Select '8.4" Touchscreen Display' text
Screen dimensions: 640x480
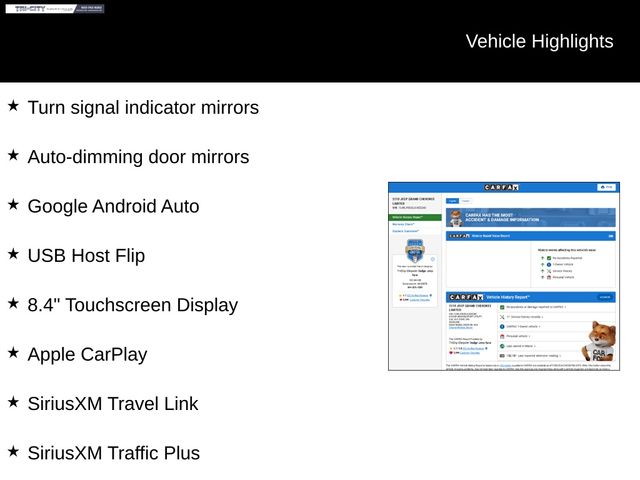tap(133, 305)
